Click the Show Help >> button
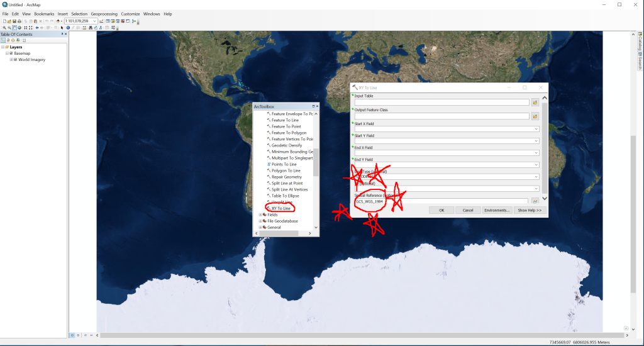This screenshot has height=346, width=644. pos(530,210)
